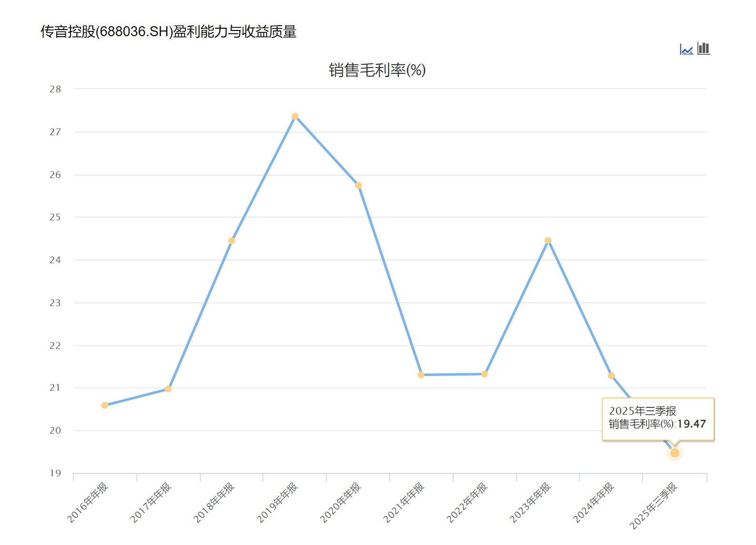Click the x-axis label 2016年年报
Screen dimensions: 756x545
point(88,503)
